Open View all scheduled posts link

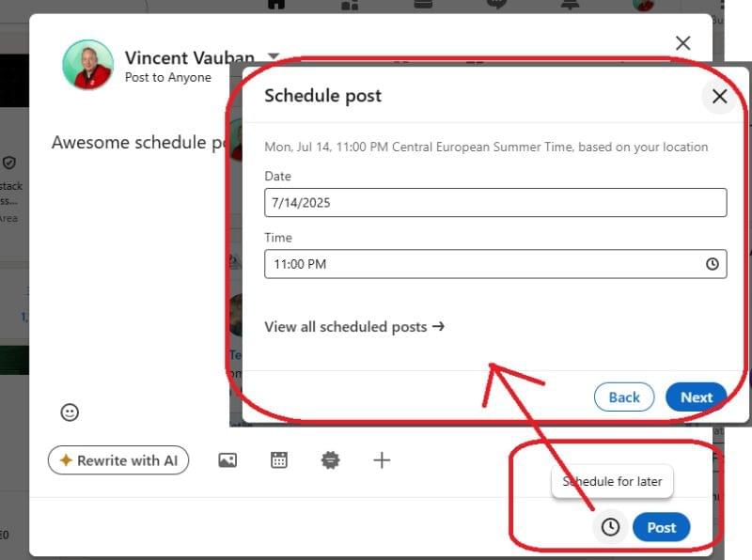click(354, 326)
